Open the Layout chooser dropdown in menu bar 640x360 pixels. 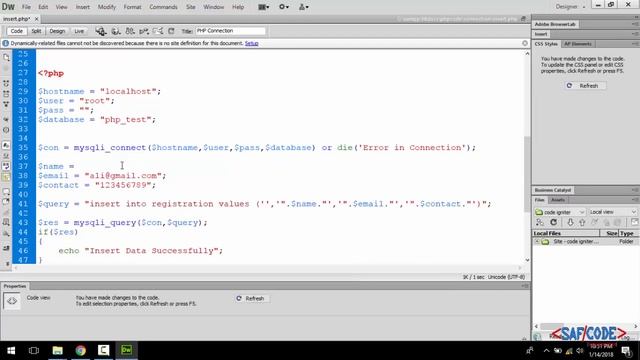[x=264, y=7]
